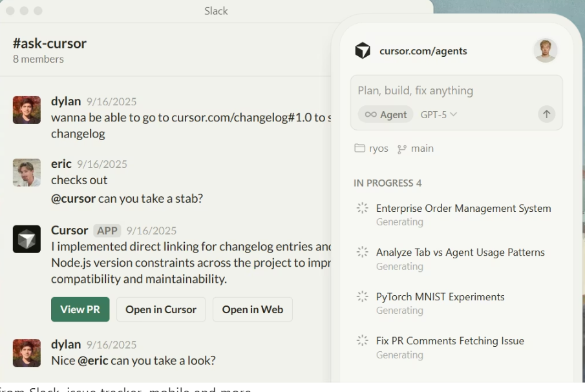Click the Cursor logo in the agents header

tap(363, 50)
